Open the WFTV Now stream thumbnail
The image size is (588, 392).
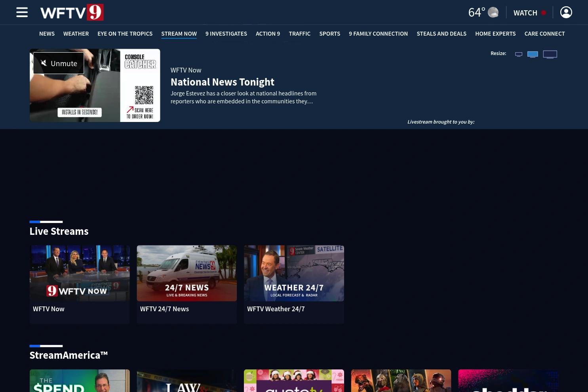pyautogui.click(x=80, y=273)
